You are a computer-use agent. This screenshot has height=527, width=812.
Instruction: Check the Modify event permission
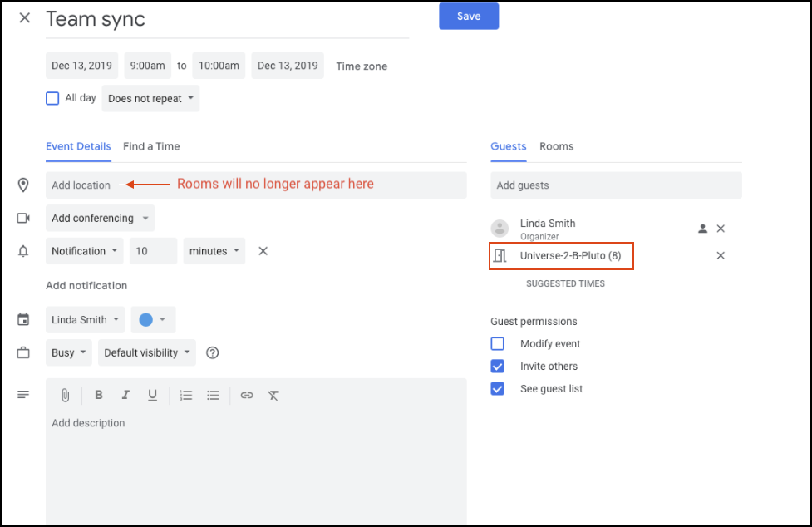497,344
